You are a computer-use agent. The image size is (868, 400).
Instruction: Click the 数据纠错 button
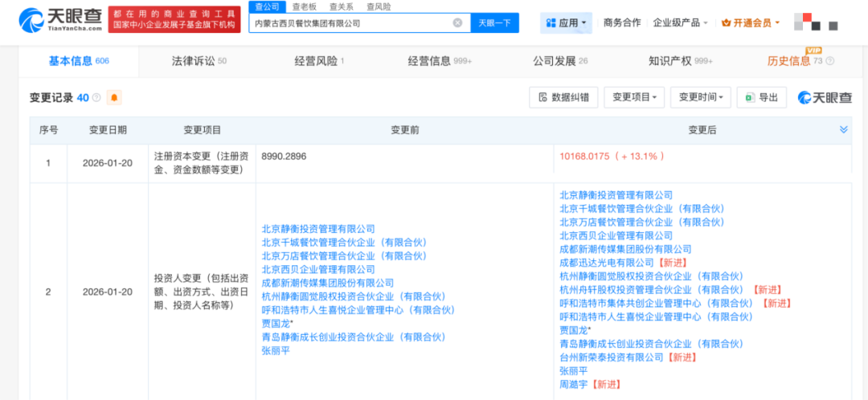563,97
